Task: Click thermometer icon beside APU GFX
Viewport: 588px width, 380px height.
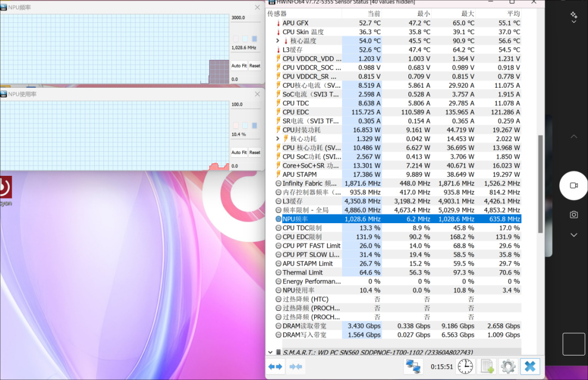Action: click(x=278, y=23)
